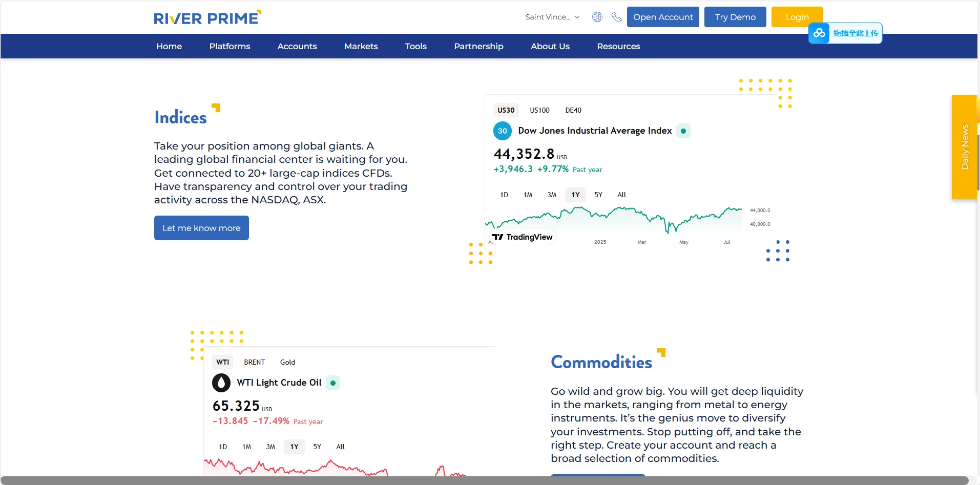The width and height of the screenshot is (980, 485).
Task: Set WTI chart range to 1Y
Action: [x=294, y=447]
